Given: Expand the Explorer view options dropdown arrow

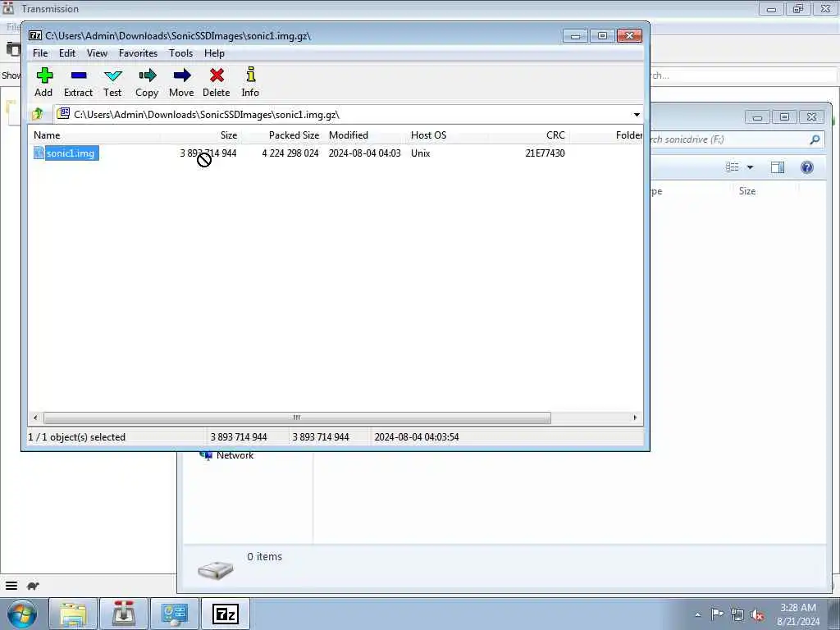Looking at the screenshot, I should click(x=750, y=167).
